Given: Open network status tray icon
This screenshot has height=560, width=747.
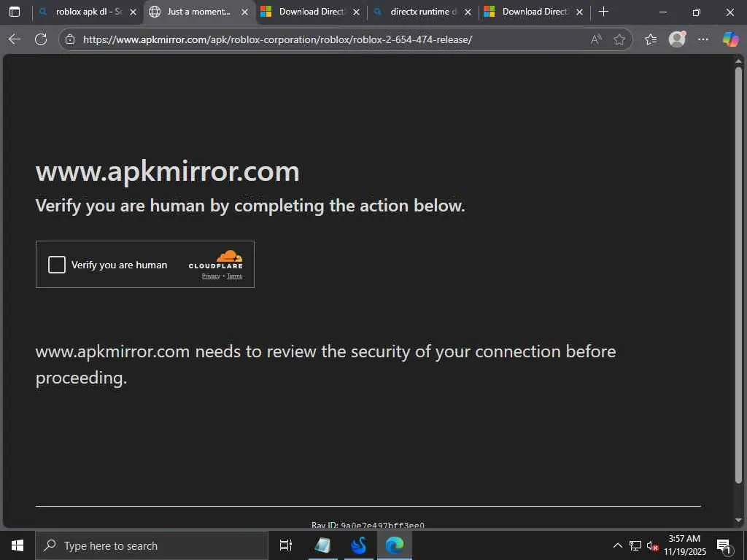Looking at the screenshot, I should 635,545.
